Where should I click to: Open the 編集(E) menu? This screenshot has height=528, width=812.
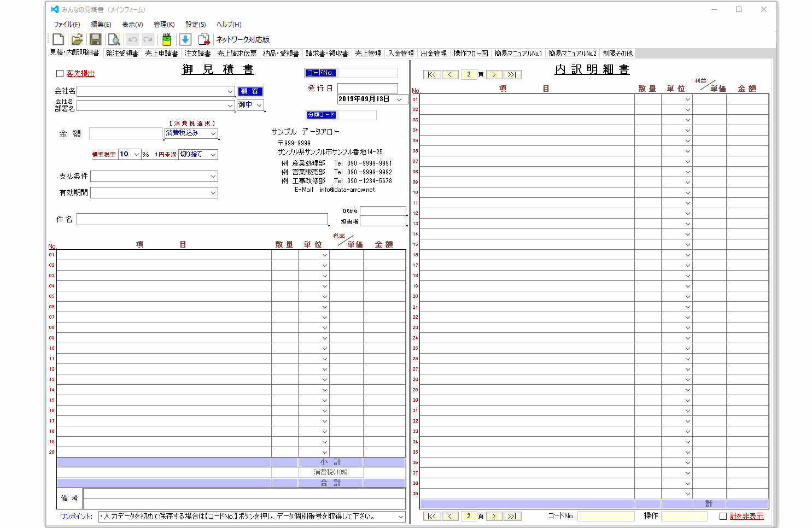click(101, 25)
